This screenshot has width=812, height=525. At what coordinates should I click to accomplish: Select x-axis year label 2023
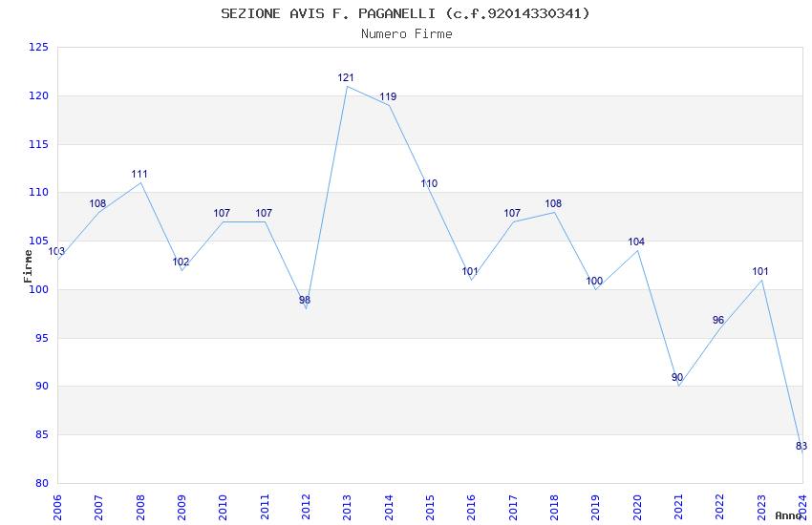(x=761, y=507)
